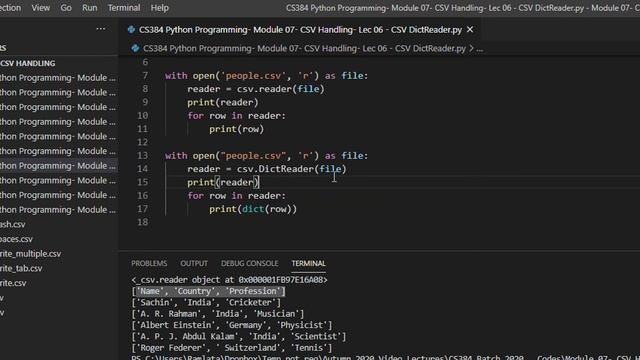Open the Go menu

click(x=66, y=8)
